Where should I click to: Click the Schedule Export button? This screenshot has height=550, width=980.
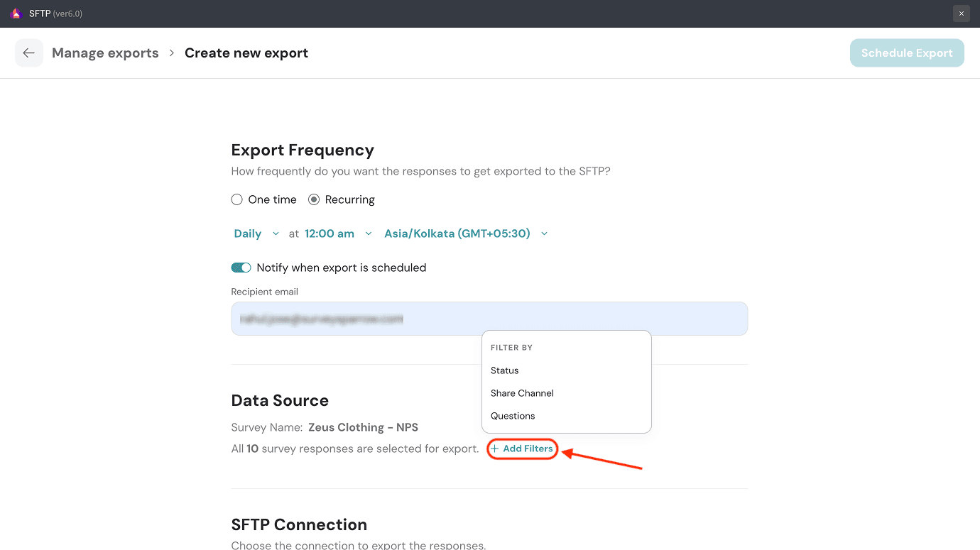[907, 53]
